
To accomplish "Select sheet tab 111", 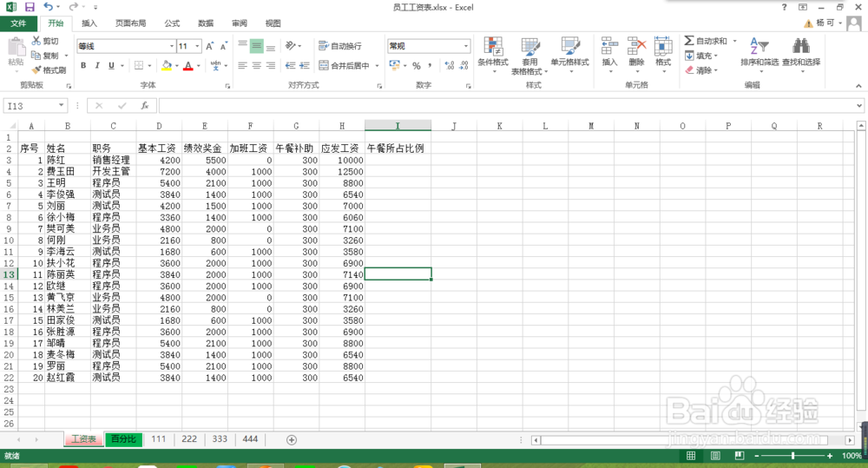I will (x=159, y=438).
